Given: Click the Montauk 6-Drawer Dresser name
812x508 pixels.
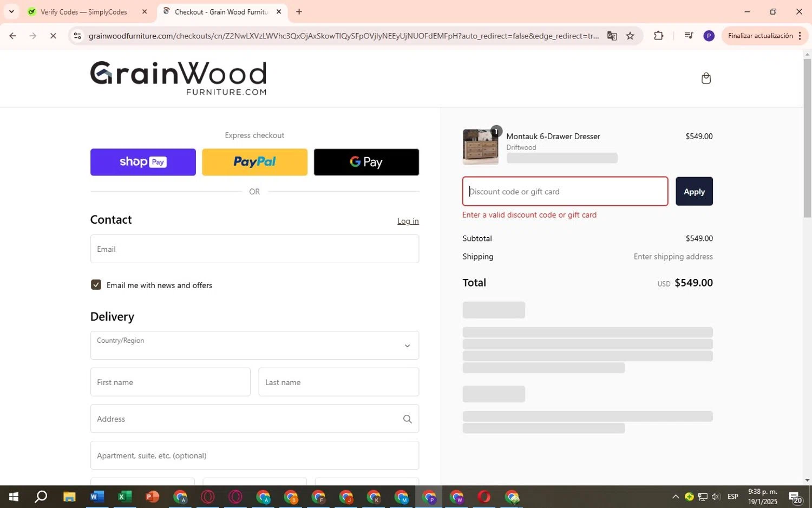Looking at the screenshot, I should point(553,136).
